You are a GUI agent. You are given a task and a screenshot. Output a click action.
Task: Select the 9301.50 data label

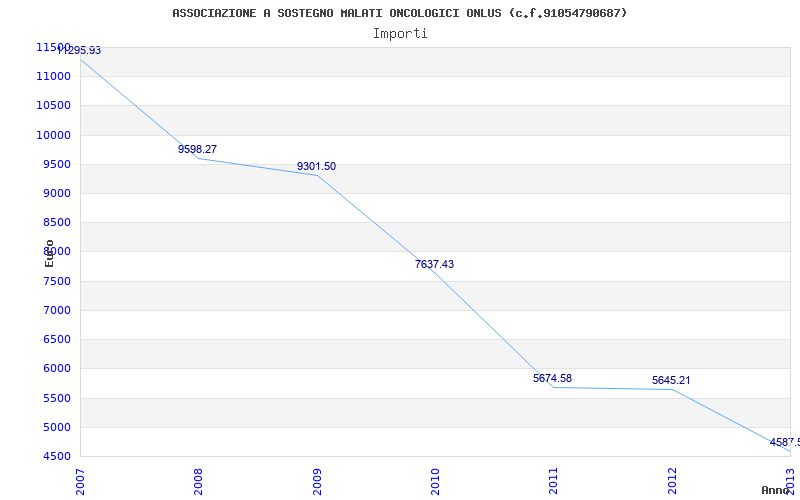pos(316,166)
